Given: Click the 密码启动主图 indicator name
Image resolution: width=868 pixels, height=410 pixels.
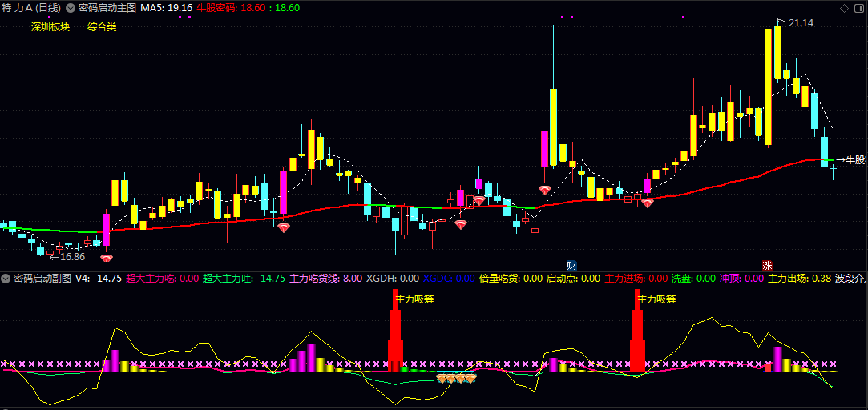Looking at the screenshot, I should tap(107, 8).
